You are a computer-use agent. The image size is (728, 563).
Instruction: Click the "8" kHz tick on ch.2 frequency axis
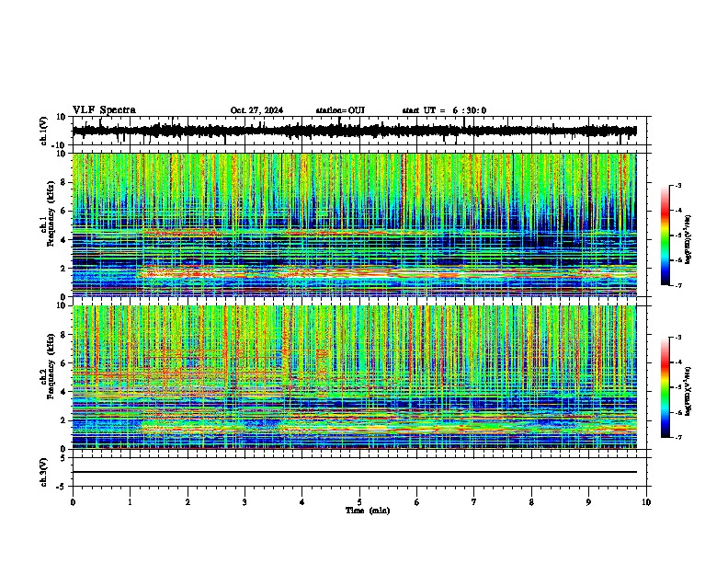63,335
